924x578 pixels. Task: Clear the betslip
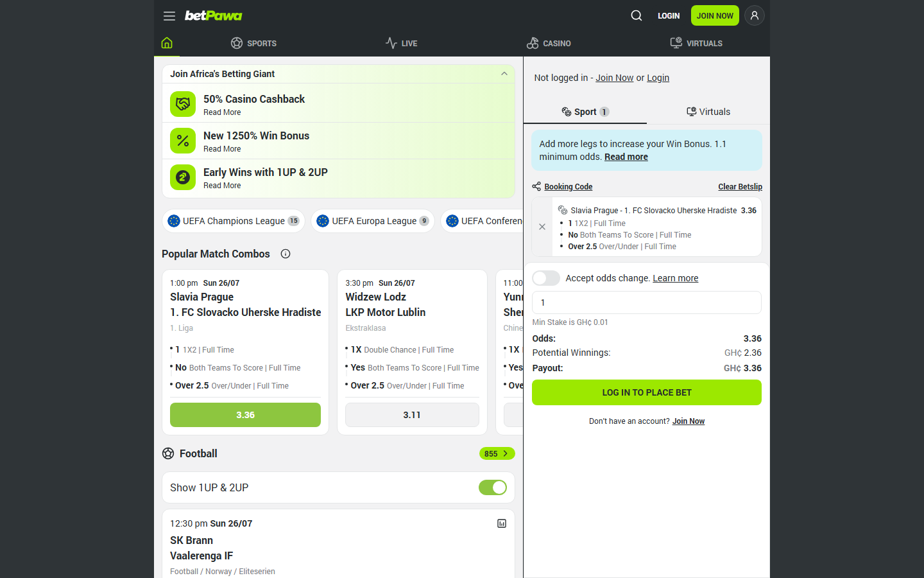pyautogui.click(x=740, y=187)
